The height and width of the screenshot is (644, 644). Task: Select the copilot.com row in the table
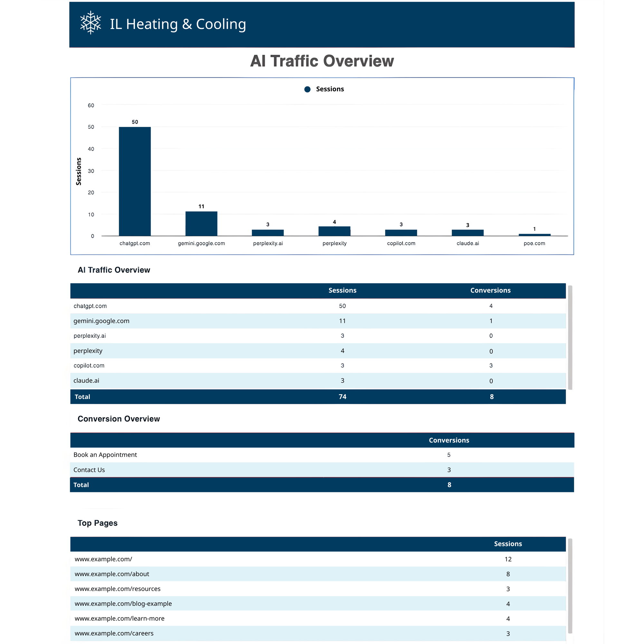click(233, 365)
